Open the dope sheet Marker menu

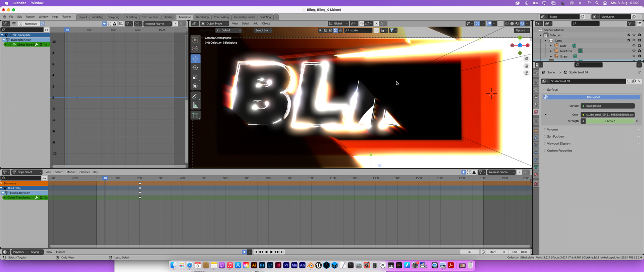71,172
